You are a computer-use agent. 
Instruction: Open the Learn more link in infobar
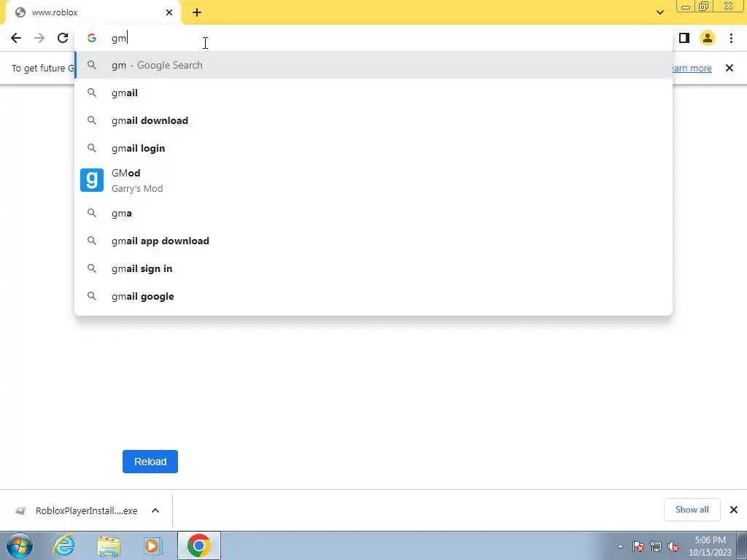[690, 68]
